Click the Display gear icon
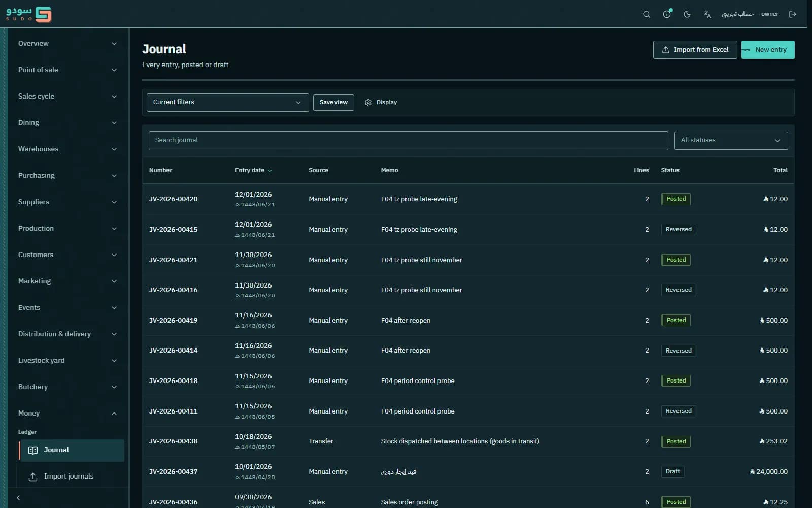This screenshot has height=508, width=812. 368,103
